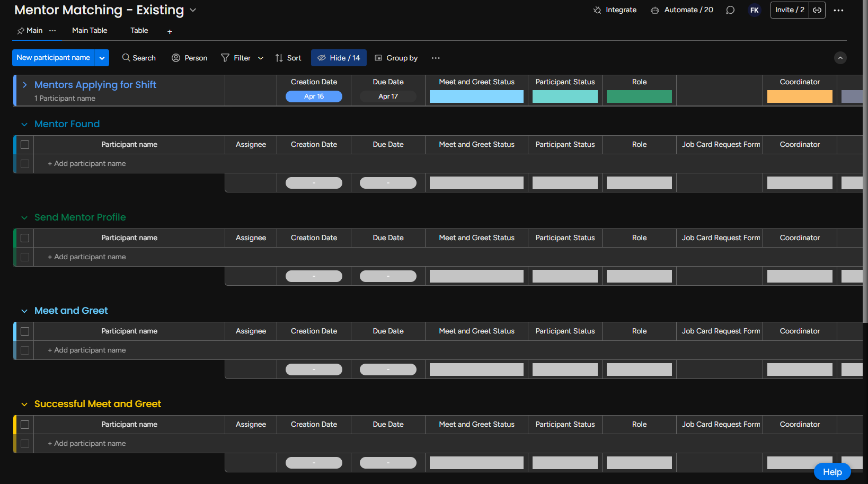Check the Mentor Found select-all checkbox
The image size is (868, 484).
[25, 145]
